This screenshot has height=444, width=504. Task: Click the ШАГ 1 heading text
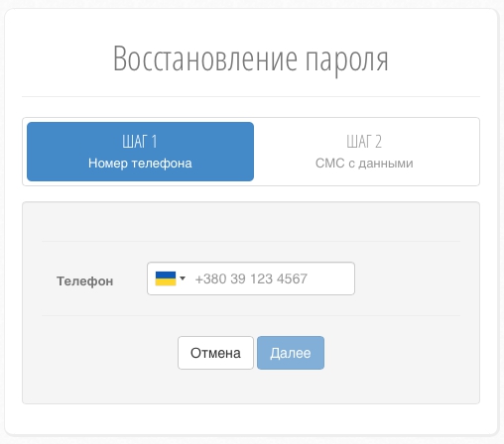tap(140, 142)
